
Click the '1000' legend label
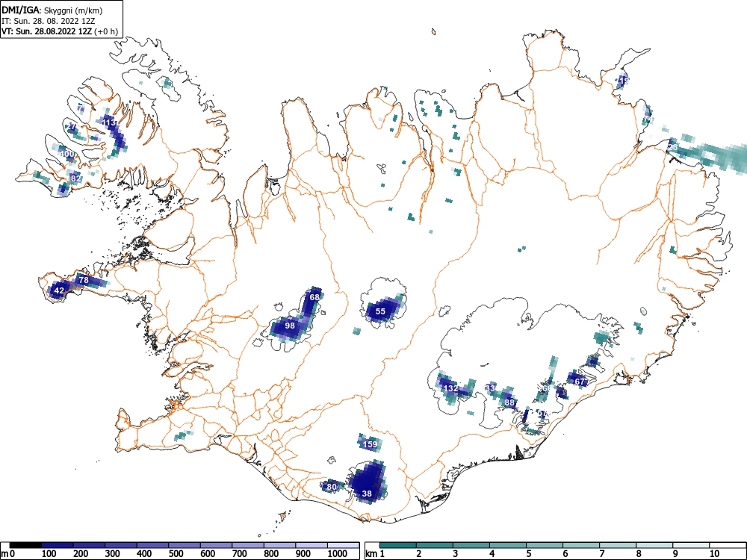[338, 554]
